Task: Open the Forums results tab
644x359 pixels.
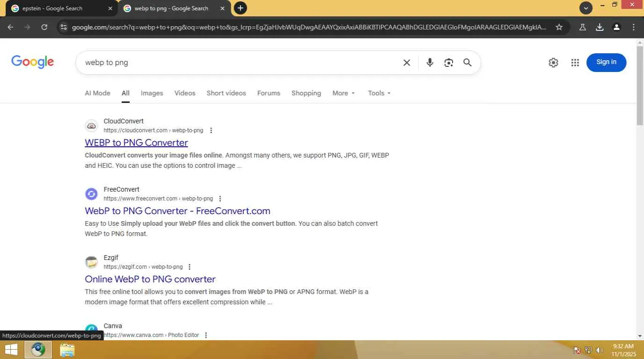Action: tap(269, 93)
